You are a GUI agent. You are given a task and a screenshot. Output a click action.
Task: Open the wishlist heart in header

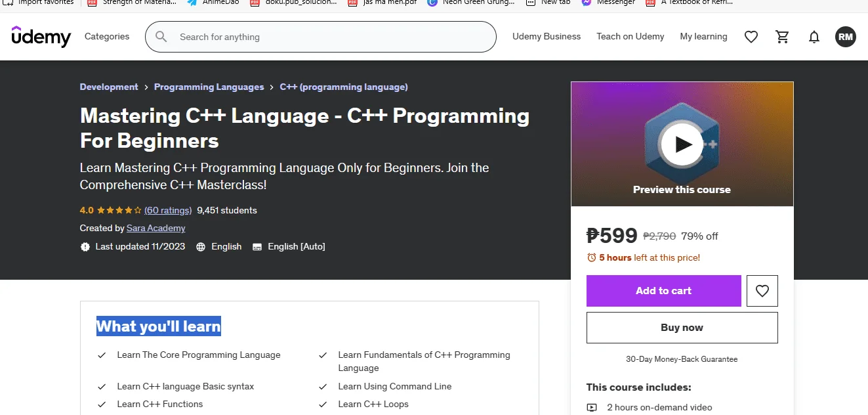click(x=751, y=37)
